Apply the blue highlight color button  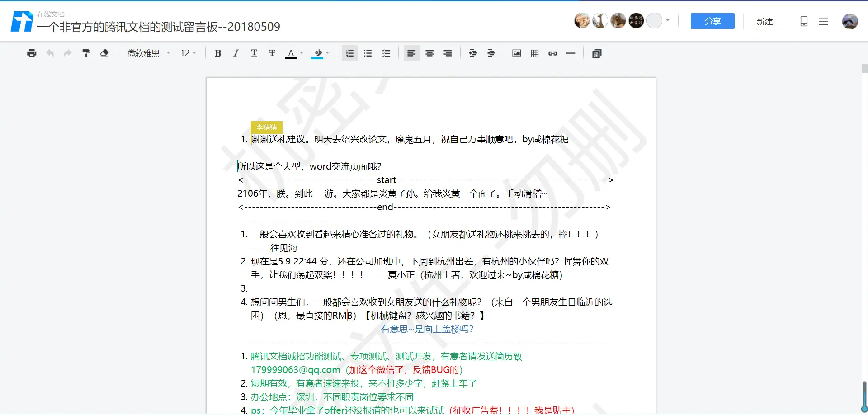click(318, 54)
